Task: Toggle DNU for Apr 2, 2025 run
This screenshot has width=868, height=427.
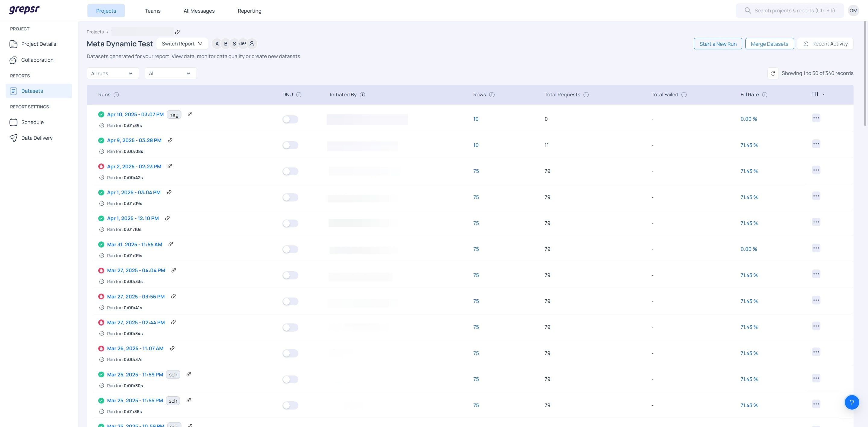Action: click(290, 171)
